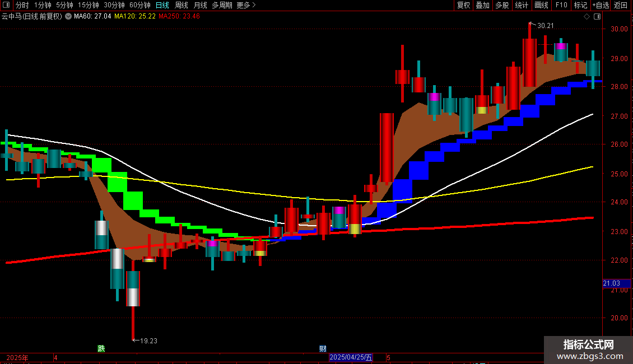Click the 2025年 label on time axis
The image size is (633, 364).
[x=17, y=357]
